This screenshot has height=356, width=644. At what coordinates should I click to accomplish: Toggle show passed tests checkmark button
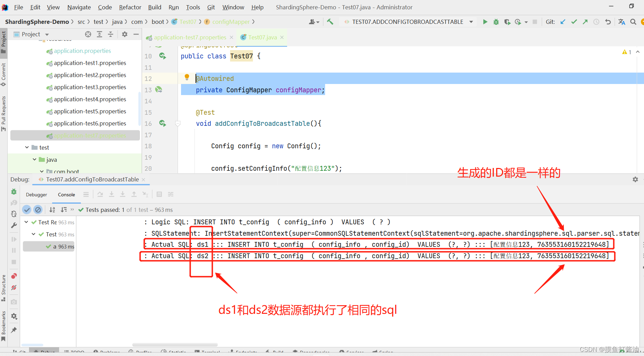(27, 209)
